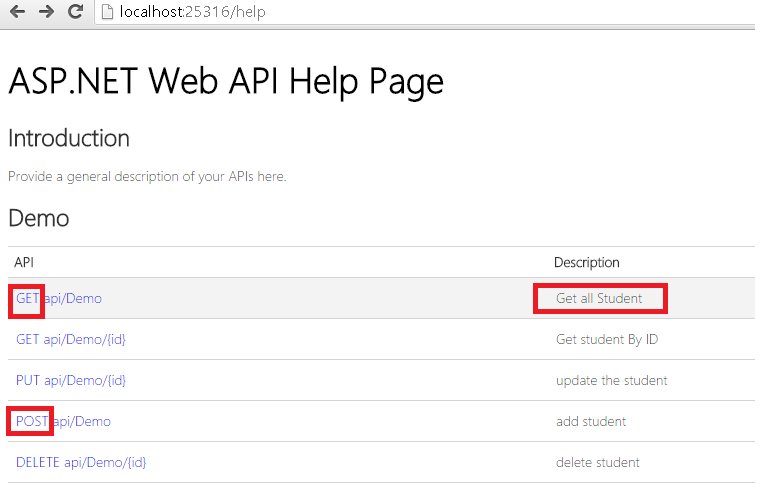Viewport: 773px width, 489px height.
Task: Click the ASP.NET Web API Help Page title
Action: 225,81
